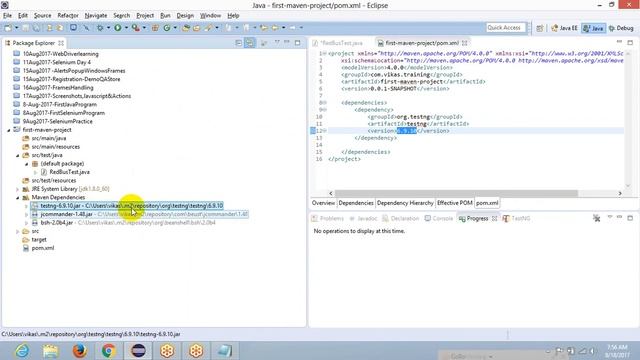Toggle Skip All Breakpoints toolbar button

86,28
